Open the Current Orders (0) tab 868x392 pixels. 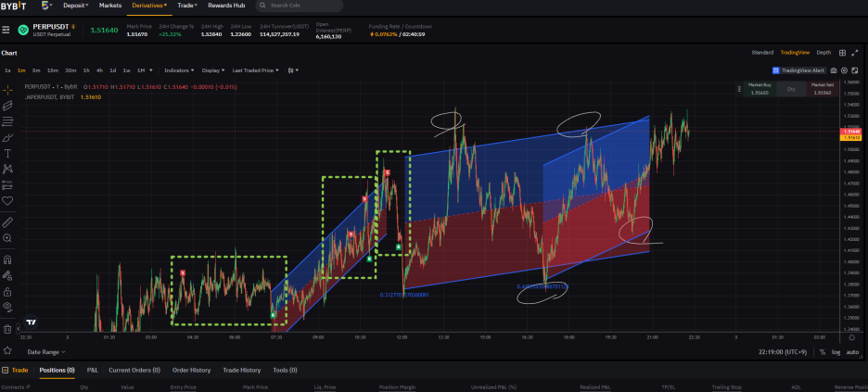coord(134,370)
